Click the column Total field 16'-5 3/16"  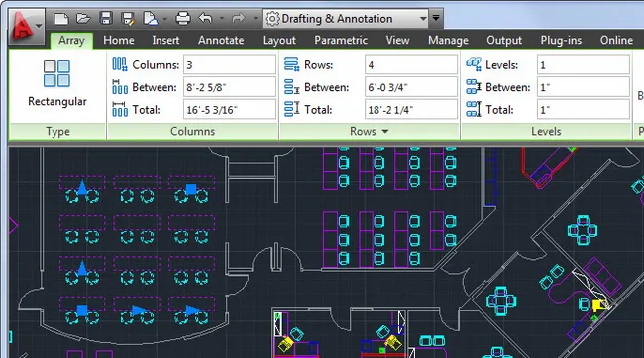pos(230,110)
